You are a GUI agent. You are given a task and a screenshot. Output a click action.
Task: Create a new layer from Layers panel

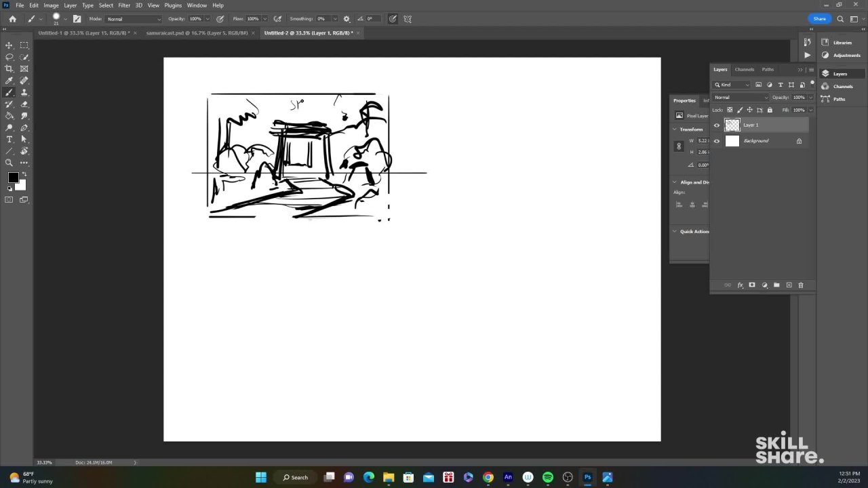(789, 285)
